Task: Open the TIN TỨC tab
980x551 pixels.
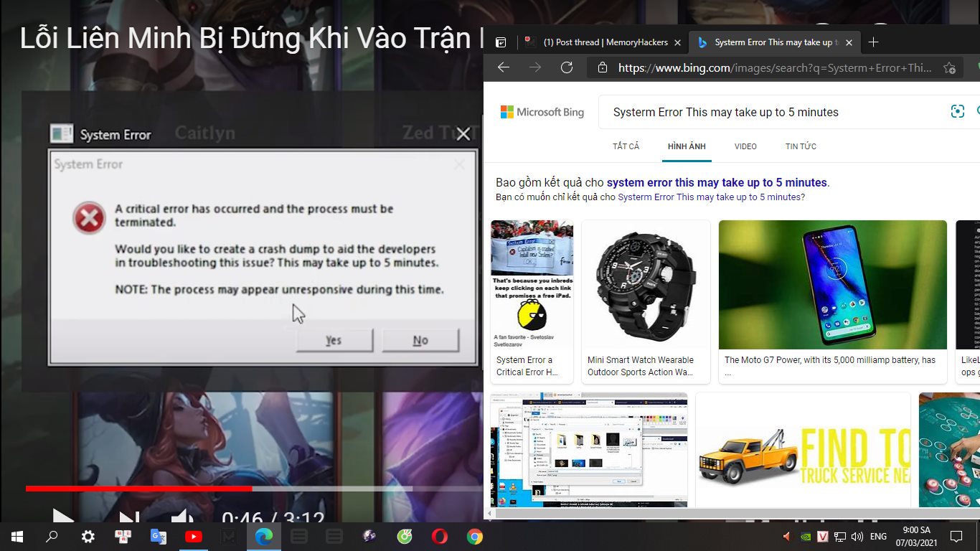Action: tap(801, 146)
